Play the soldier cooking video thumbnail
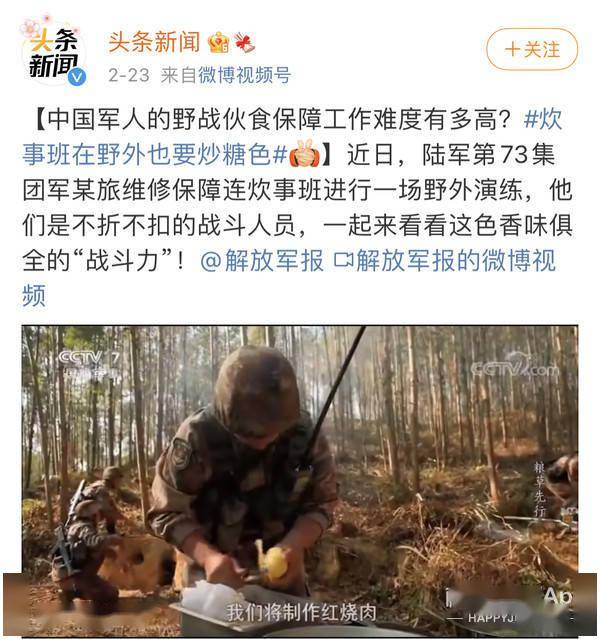The width and height of the screenshot is (600, 639). pyautogui.click(x=300, y=481)
